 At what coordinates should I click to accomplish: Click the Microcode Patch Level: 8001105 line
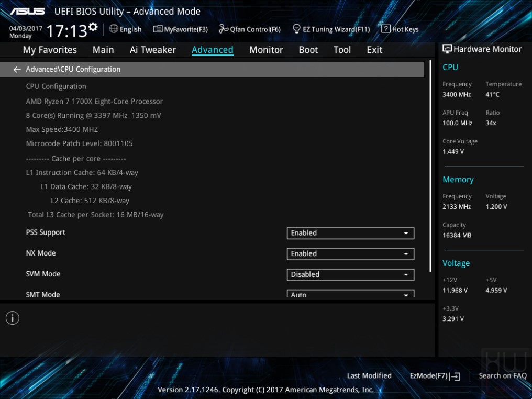click(x=80, y=143)
